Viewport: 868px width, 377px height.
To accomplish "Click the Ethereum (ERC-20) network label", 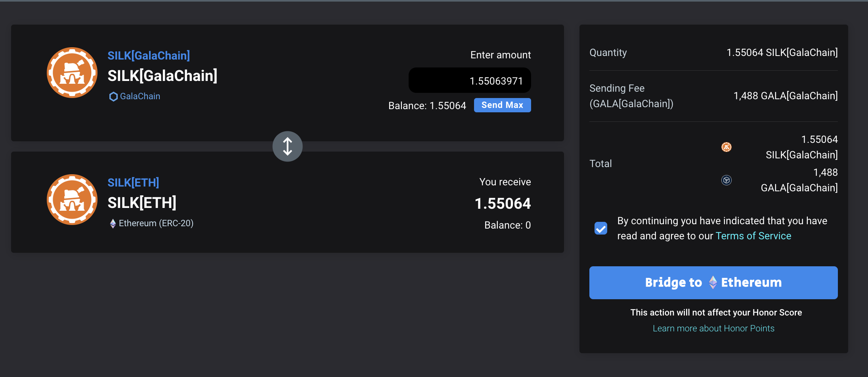I will click(x=156, y=223).
